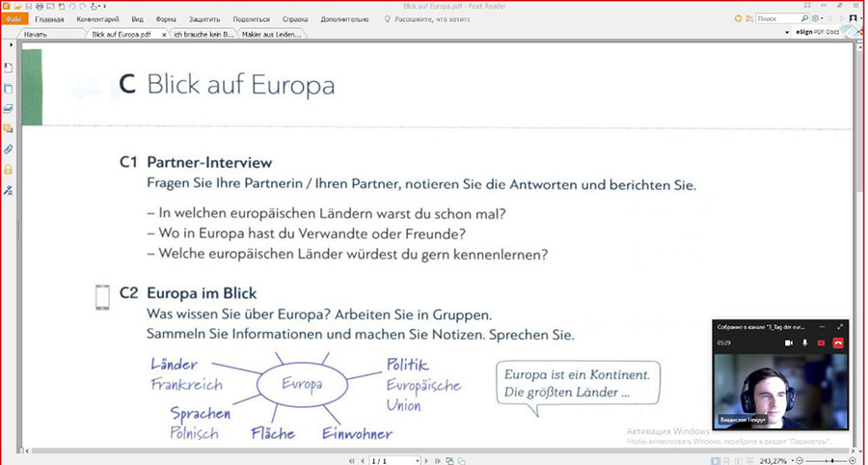Open the Справка ribbon tab
Screen dimensions: 868x465
coord(295,19)
